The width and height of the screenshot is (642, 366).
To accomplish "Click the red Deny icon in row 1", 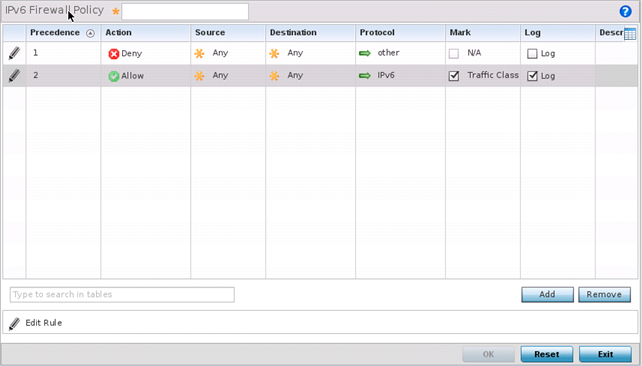I will [x=113, y=54].
